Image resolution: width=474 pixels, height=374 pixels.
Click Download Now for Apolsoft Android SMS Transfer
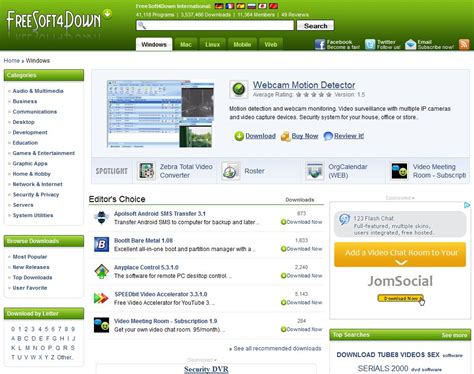click(x=302, y=222)
